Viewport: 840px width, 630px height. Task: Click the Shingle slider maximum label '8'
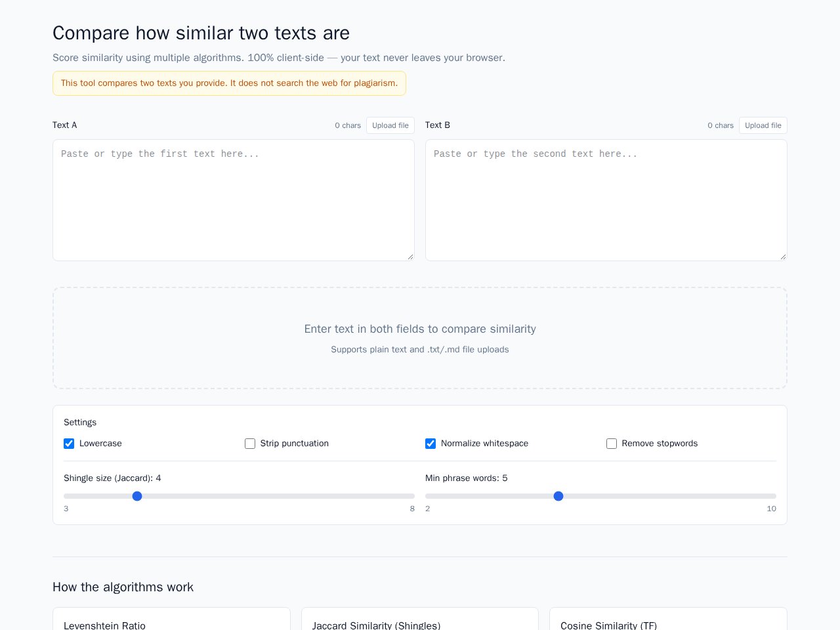click(x=412, y=509)
